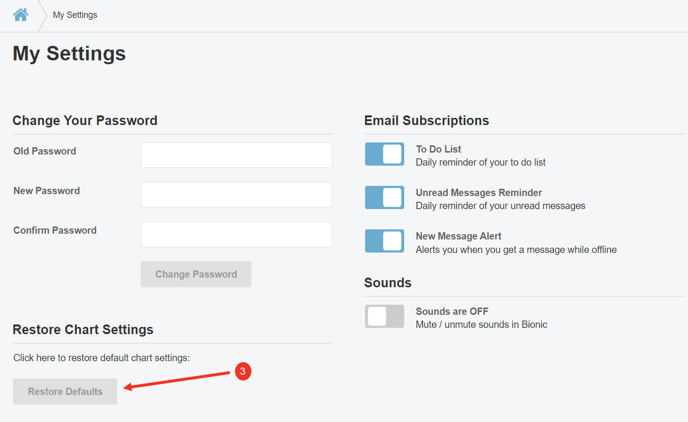Select the 'New Password' label
This screenshot has width=688, height=422.
[47, 191]
